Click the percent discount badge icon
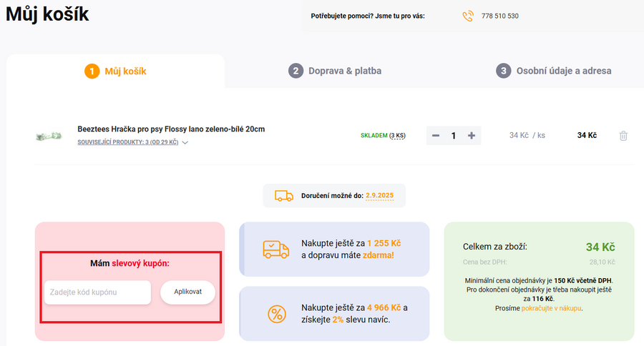Viewport: 644px width, 346px height. pos(275,313)
